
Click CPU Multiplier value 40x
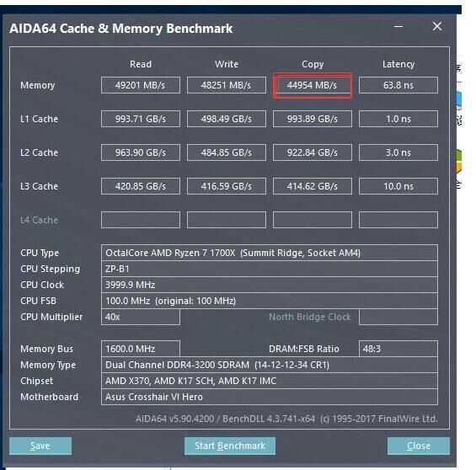coord(141,317)
